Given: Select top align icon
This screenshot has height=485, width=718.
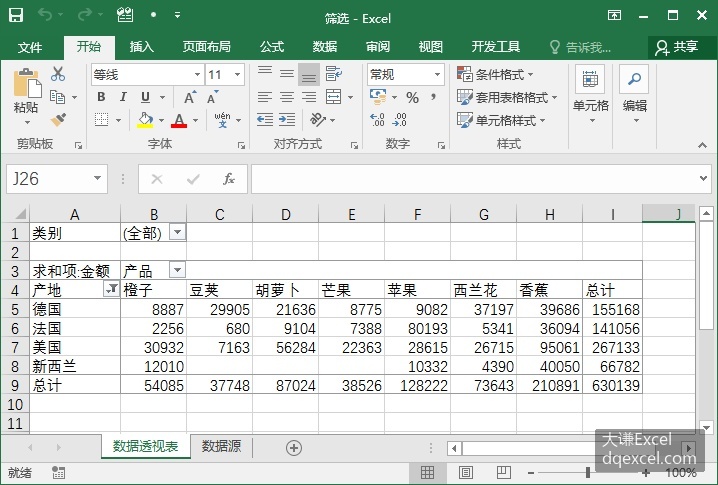Looking at the screenshot, I should (265, 73).
